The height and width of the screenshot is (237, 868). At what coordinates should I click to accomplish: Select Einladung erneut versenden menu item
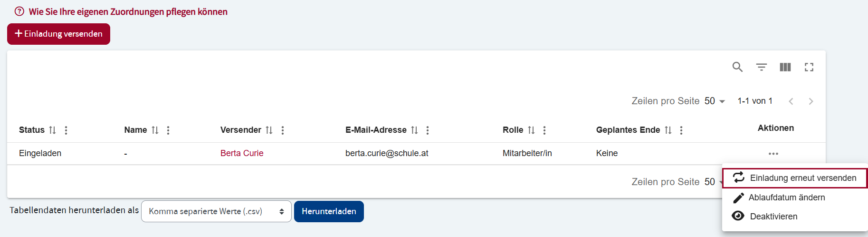(x=795, y=178)
